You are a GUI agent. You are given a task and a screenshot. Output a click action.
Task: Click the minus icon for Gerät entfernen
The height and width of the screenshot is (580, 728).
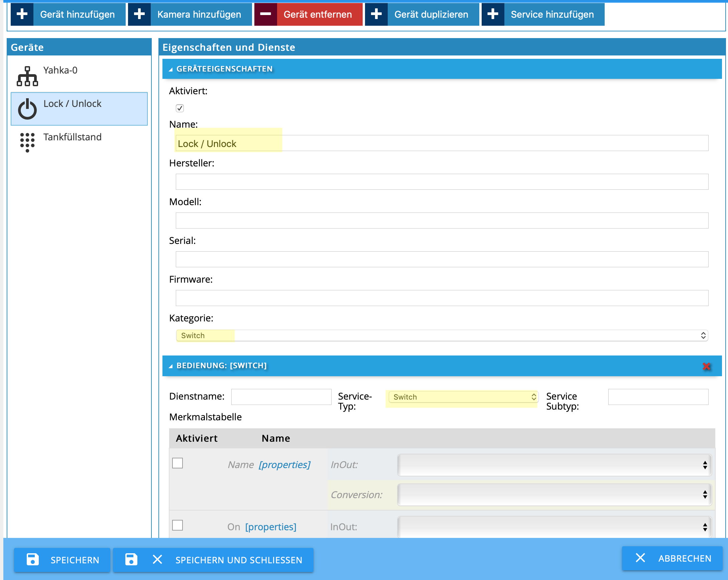(265, 14)
